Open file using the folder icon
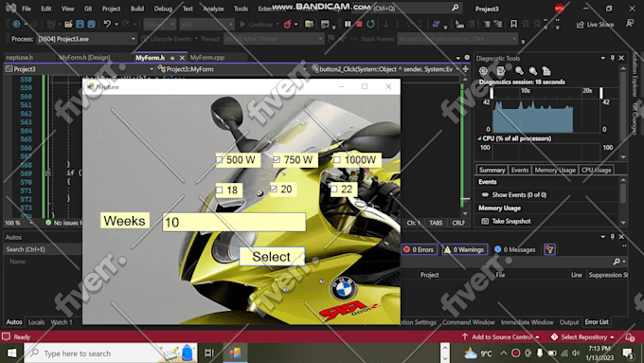 pos(68,25)
